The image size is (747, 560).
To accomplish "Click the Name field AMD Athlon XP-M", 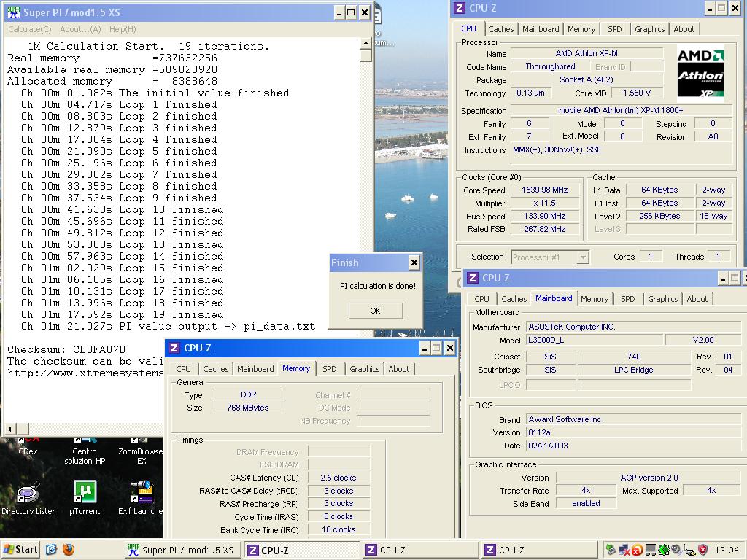I will point(587,53).
